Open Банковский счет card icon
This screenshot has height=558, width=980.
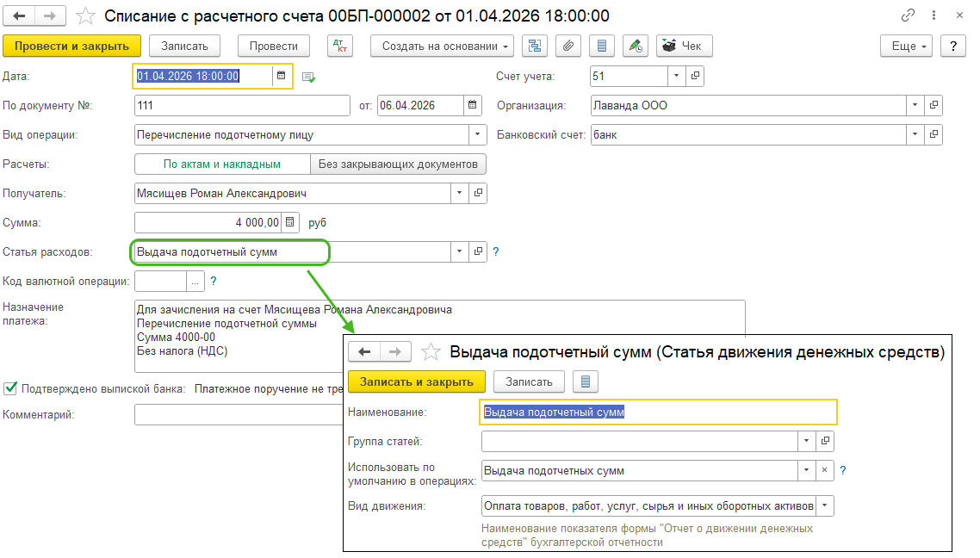pyautogui.click(x=933, y=134)
